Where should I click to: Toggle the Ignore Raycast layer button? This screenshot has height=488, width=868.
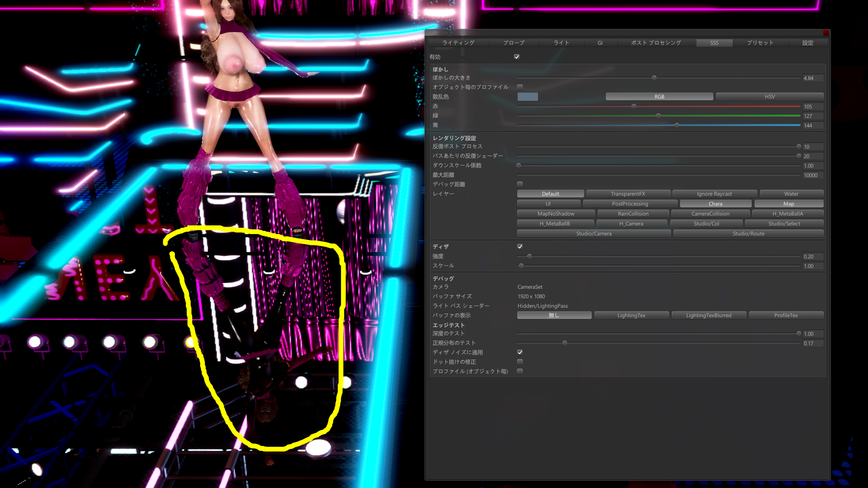click(x=714, y=194)
